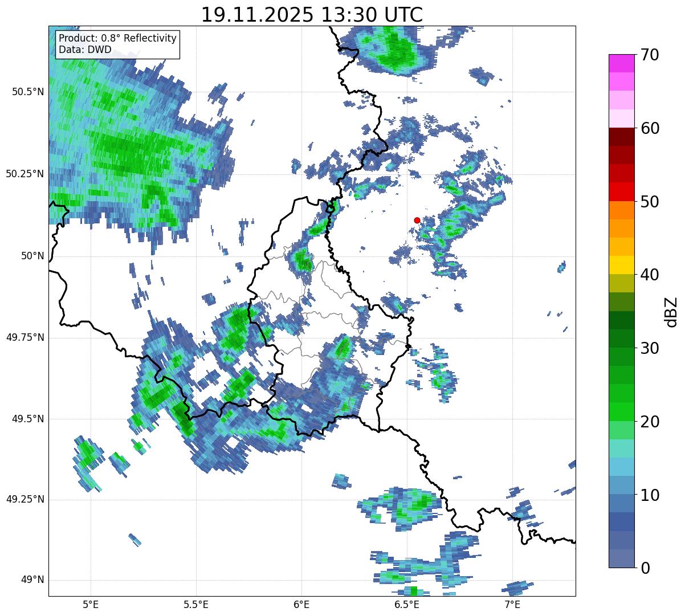Screen dimensions: 685x616
Task: Click the 'dBZ' colorbar label
Action: 671,311
